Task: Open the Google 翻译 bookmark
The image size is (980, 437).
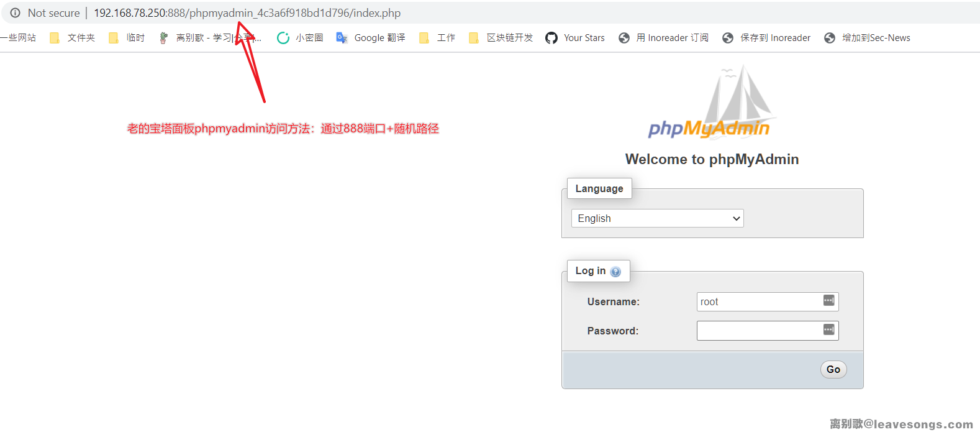Action: click(371, 38)
